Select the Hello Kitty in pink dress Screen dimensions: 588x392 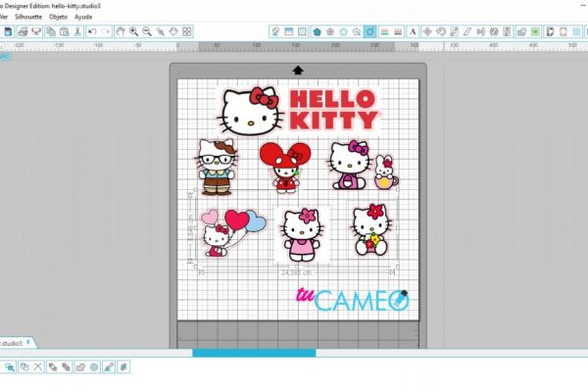302,235
